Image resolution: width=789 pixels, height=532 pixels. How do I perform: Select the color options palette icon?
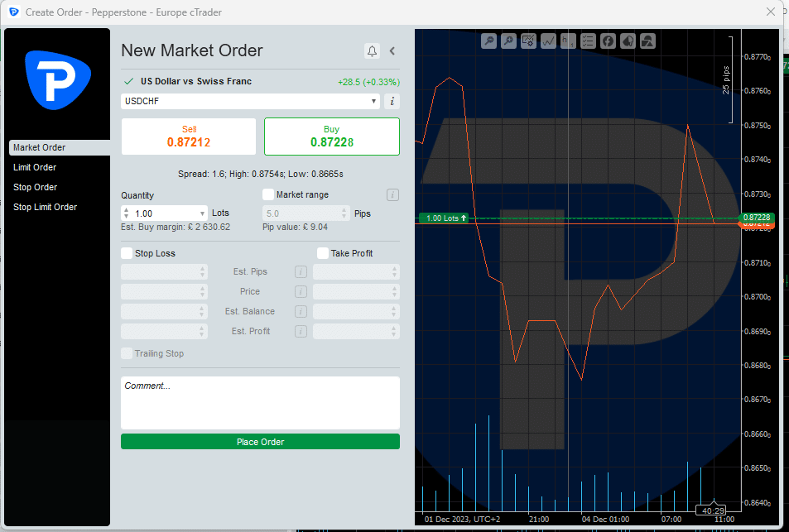pyautogui.click(x=628, y=41)
